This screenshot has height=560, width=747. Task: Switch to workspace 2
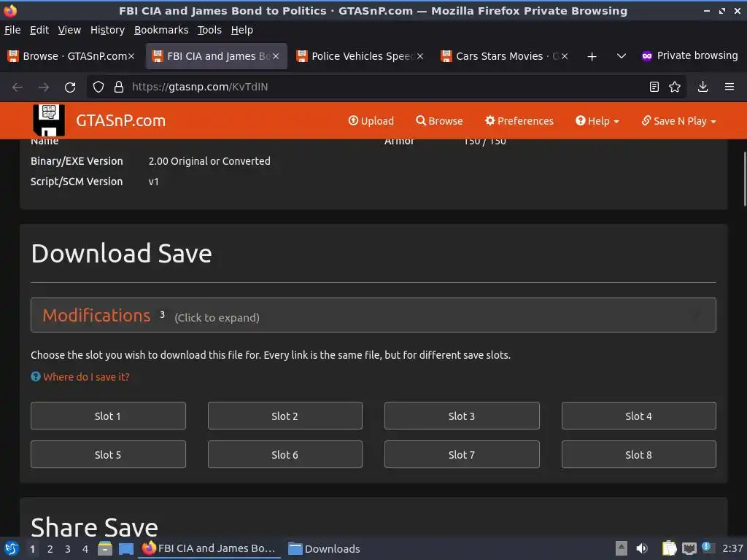click(50, 549)
